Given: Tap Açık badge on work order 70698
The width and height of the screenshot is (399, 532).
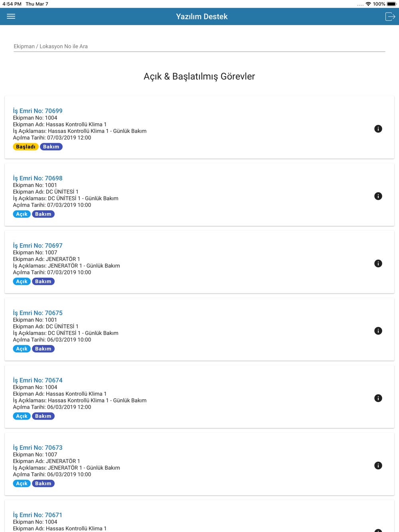Looking at the screenshot, I should click(x=22, y=214).
